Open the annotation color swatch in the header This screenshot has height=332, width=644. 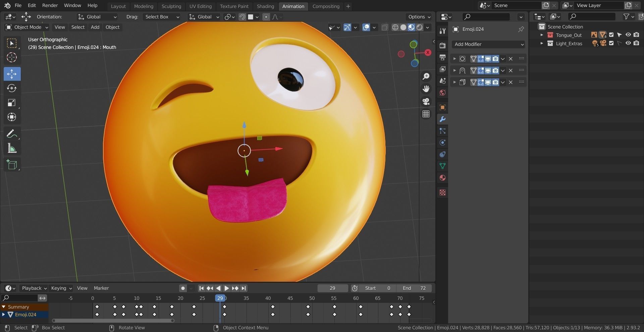pyautogui.click(x=252, y=17)
